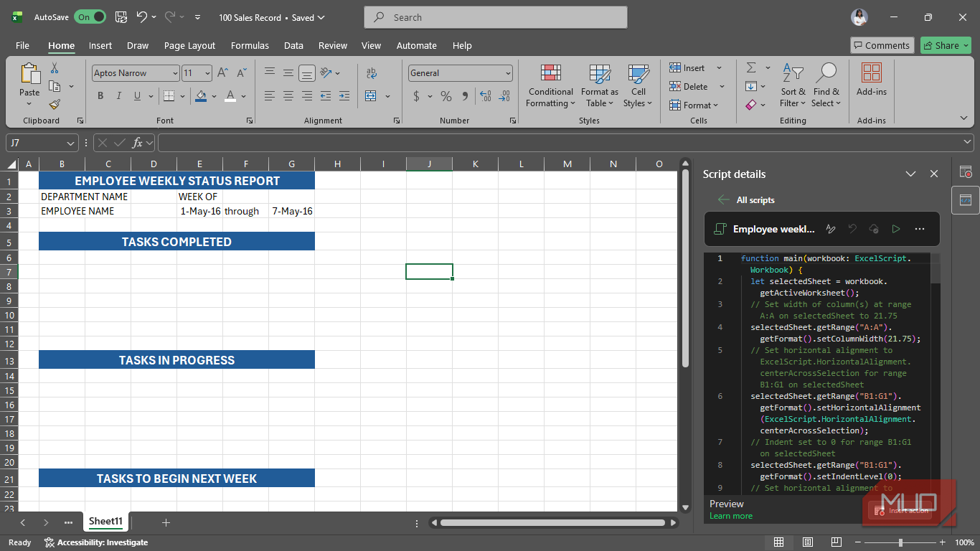This screenshot has height=551, width=980.
Task: Go back to All scripts
Action: click(x=746, y=200)
